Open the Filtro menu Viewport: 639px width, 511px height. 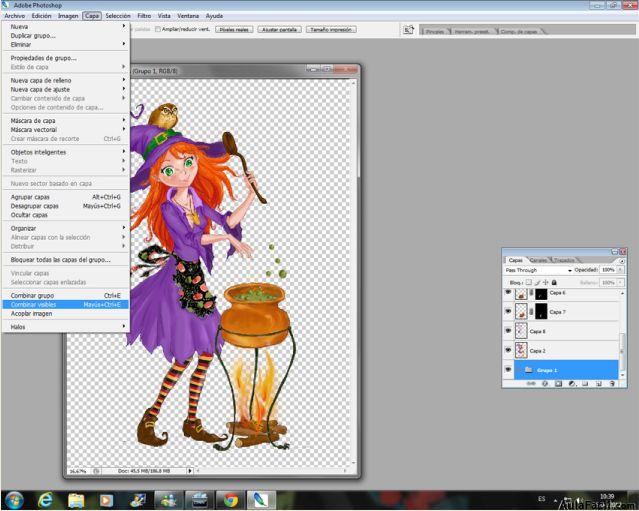pyautogui.click(x=144, y=16)
